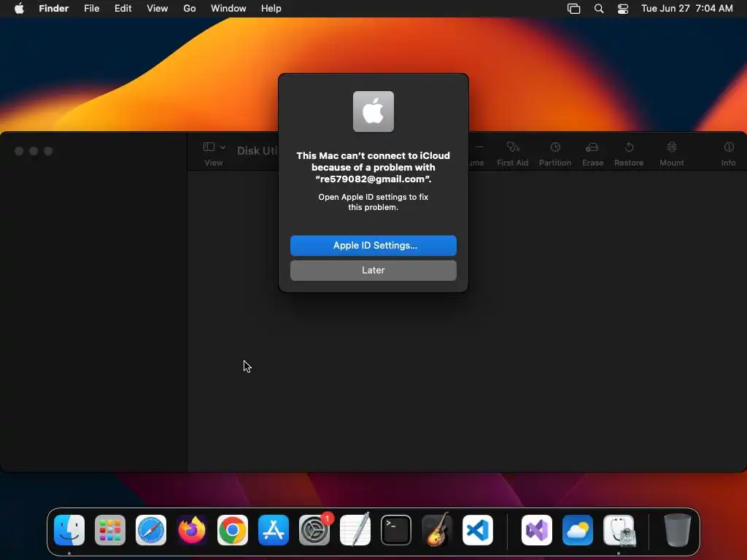Click the re579082@gmail.com text in dialog
747x560 pixels.
click(373, 179)
